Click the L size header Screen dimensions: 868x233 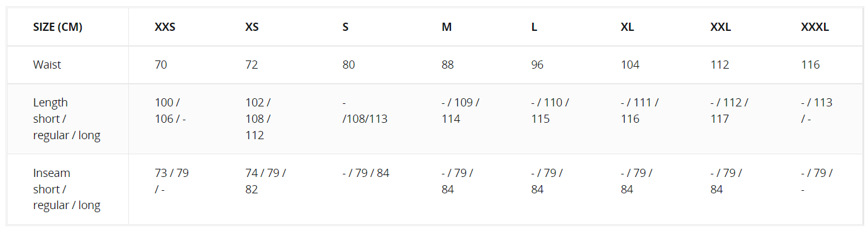point(534,27)
